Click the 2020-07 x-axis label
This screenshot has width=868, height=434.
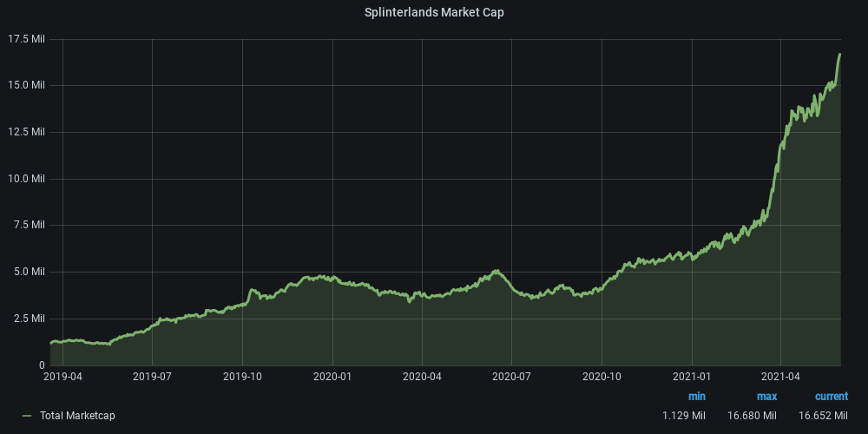(x=511, y=377)
